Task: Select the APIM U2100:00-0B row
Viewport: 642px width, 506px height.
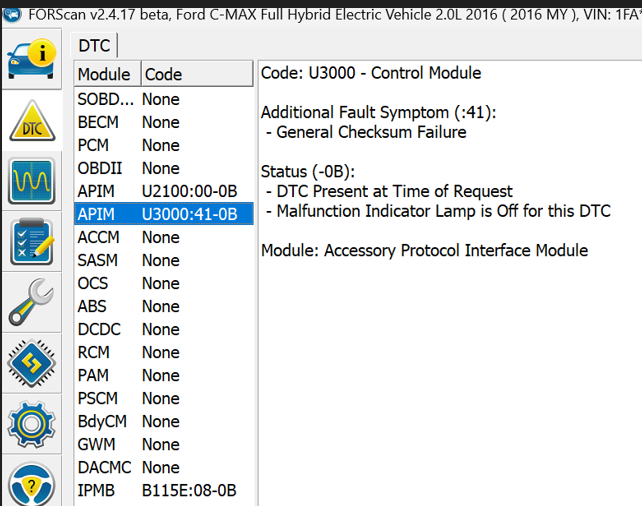Action: [x=164, y=191]
